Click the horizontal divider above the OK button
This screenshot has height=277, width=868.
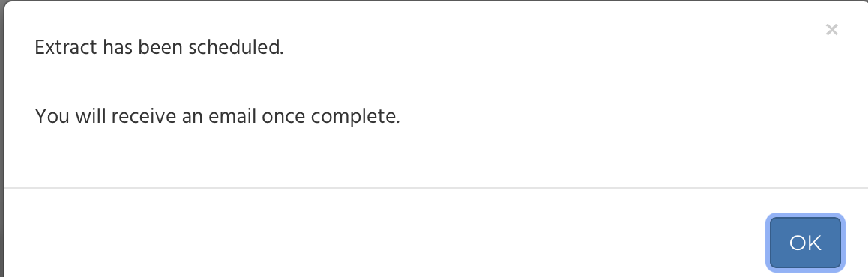[436, 188]
